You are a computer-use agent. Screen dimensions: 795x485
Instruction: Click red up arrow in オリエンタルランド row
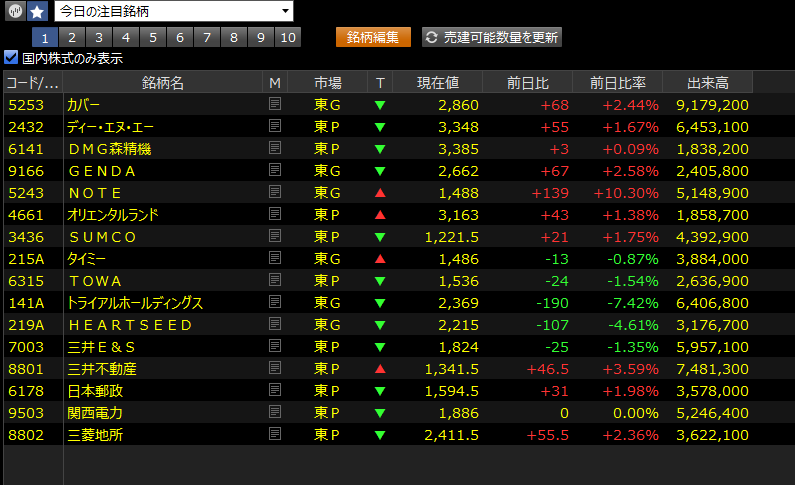(380, 215)
